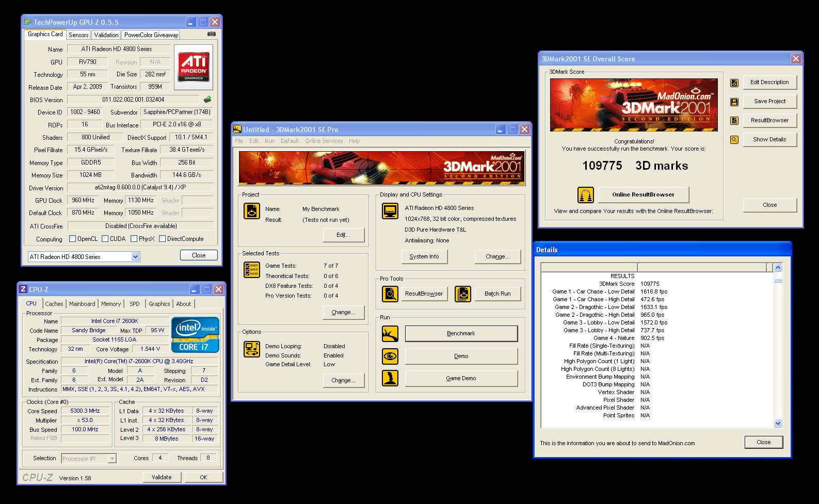Switch to the Validation tab in GPU-Z
Screen dimensions: 819x504
(106, 35)
